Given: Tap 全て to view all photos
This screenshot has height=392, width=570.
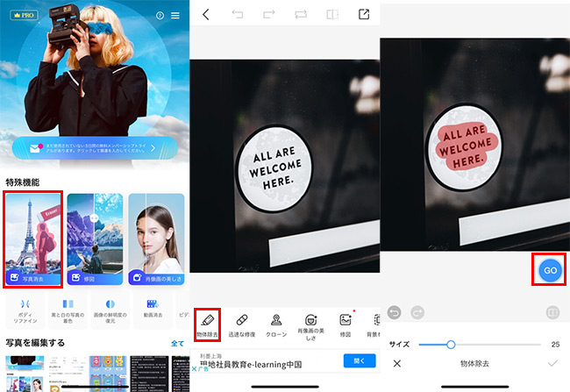Looking at the screenshot, I should click(x=177, y=343).
